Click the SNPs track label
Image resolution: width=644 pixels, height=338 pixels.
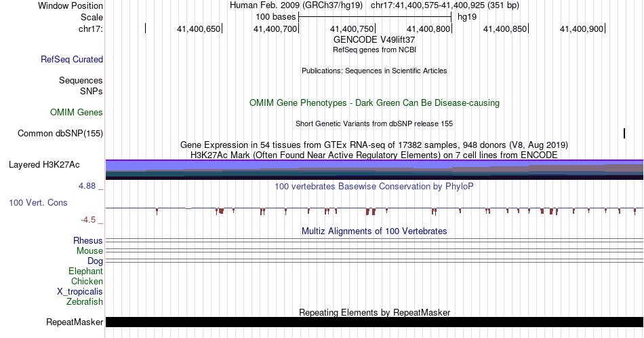(x=92, y=91)
